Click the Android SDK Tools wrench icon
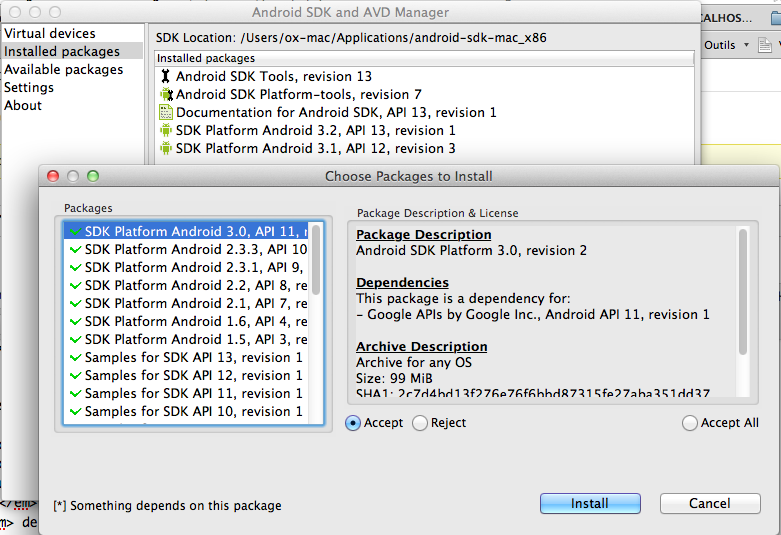The image size is (781, 535). (166, 76)
